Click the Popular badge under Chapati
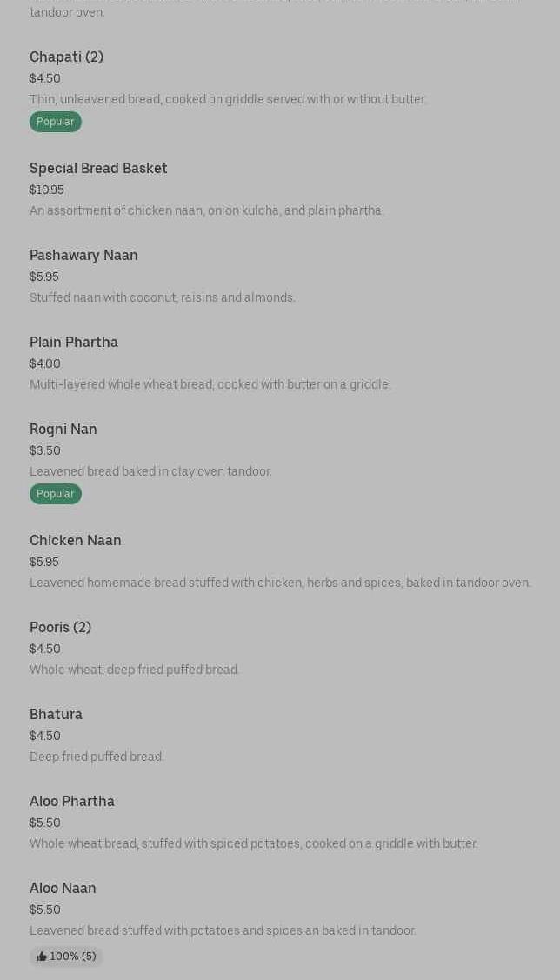This screenshot has width=560, height=980. pos(56,122)
